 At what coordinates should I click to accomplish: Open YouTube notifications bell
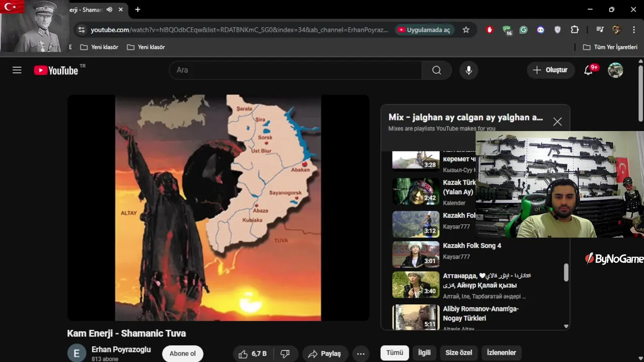tap(588, 70)
